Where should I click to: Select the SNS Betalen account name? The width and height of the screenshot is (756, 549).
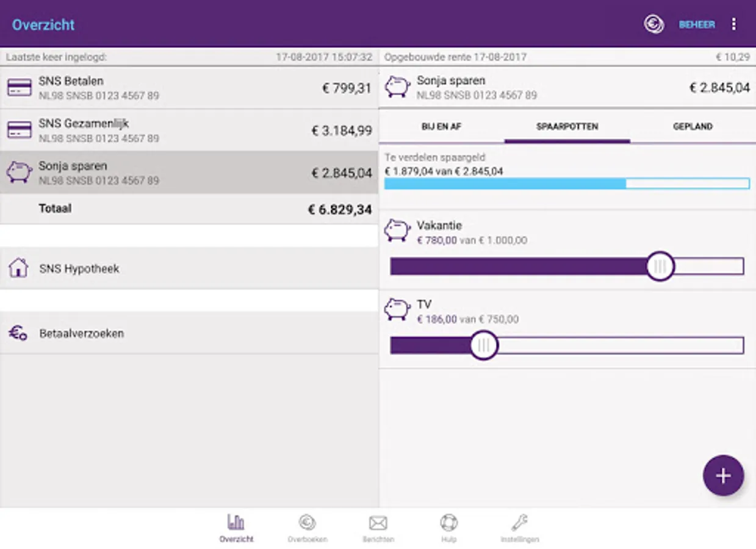pos(71,81)
